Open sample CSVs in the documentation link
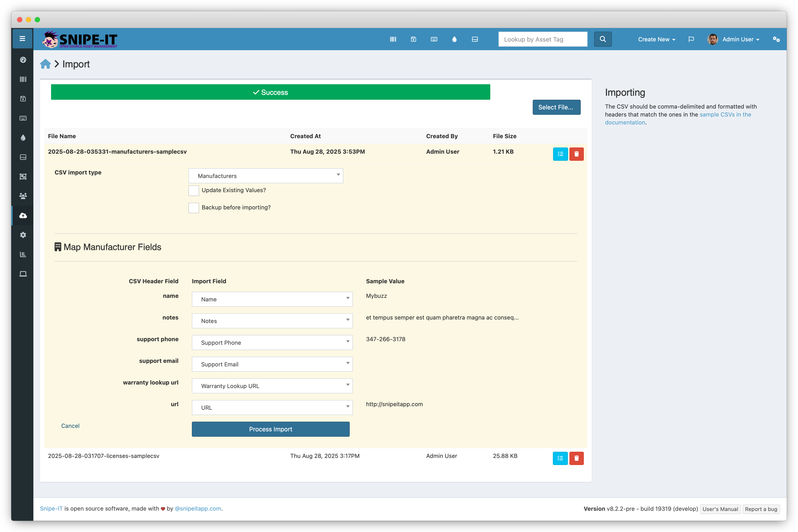The width and height of the screenshot is (798, 532). point(678,119)
